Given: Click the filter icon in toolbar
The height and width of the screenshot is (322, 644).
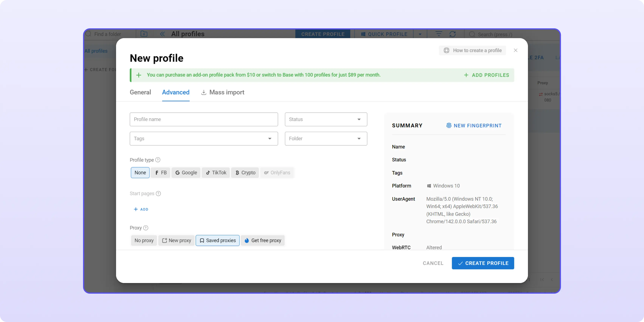Looking at the screenshot, I should tap(439, 34).
